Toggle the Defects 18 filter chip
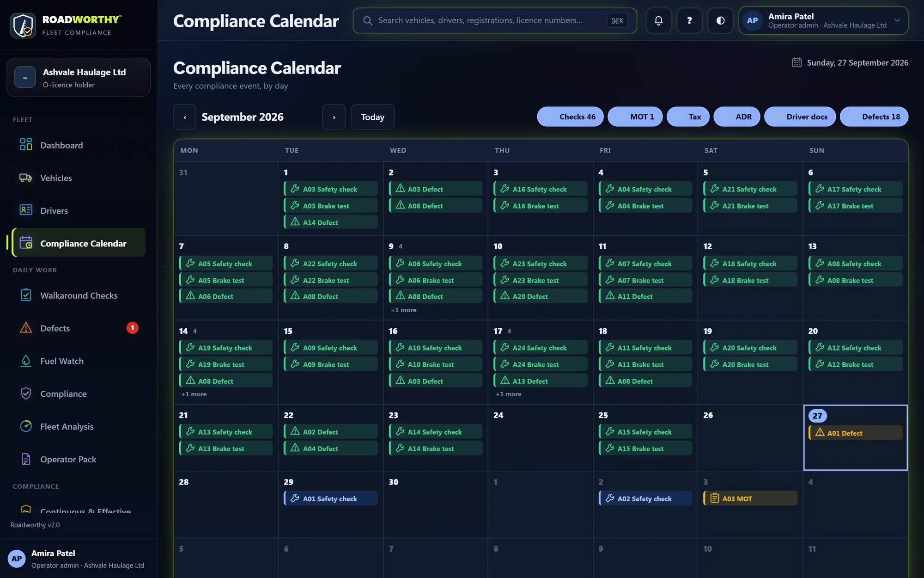The width and height of the screenshot is (924, 578). pyautogui.click(x=874, y=117)
